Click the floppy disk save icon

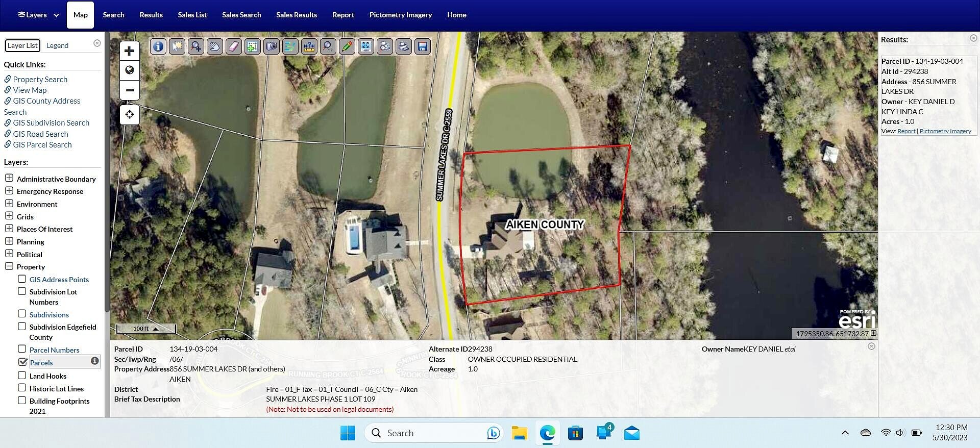pos(423,46)
